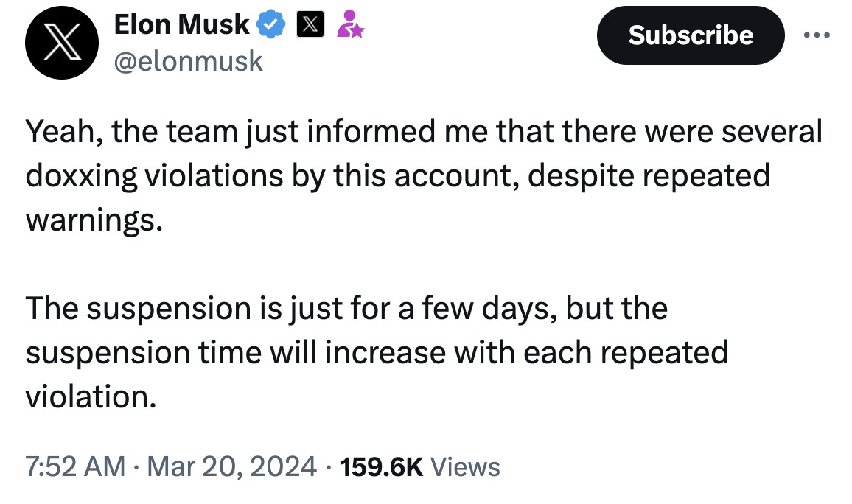852x504 pixels.
Task: Click the tweet's first paragraph about doxxing
Action: coord(424,175)
